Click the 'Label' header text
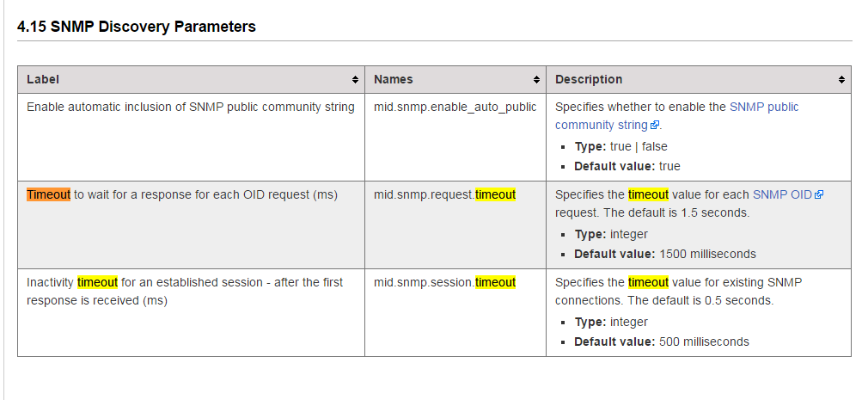The height and width of the screenshot is (400, 868). tap(43, 79)
